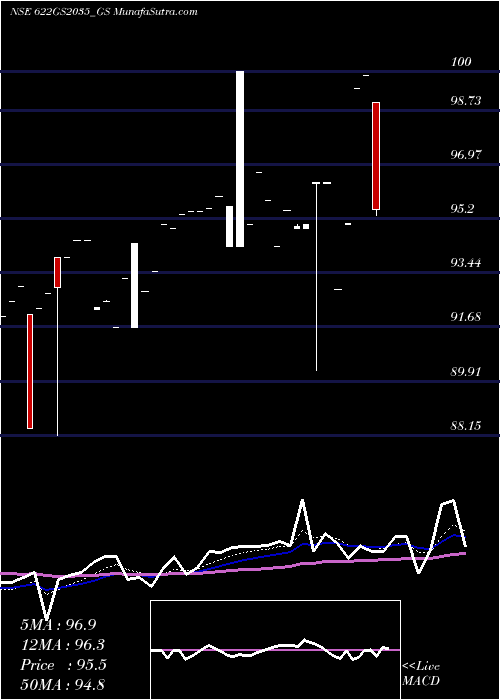Click the Price : 95.5 reading
500x700 pixels.
pyautogui.click(x=63, y=665)
